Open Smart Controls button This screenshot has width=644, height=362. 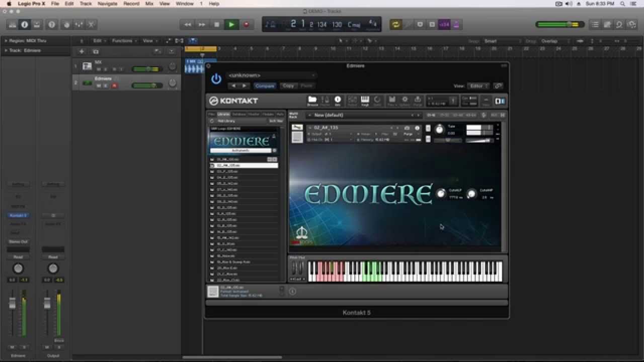66,24
